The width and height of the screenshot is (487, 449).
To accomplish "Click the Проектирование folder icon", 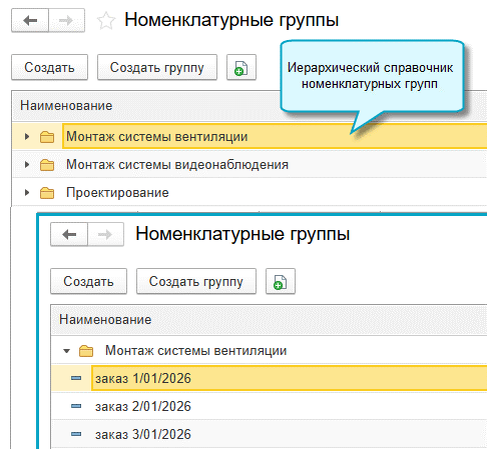I will [47, 193].
